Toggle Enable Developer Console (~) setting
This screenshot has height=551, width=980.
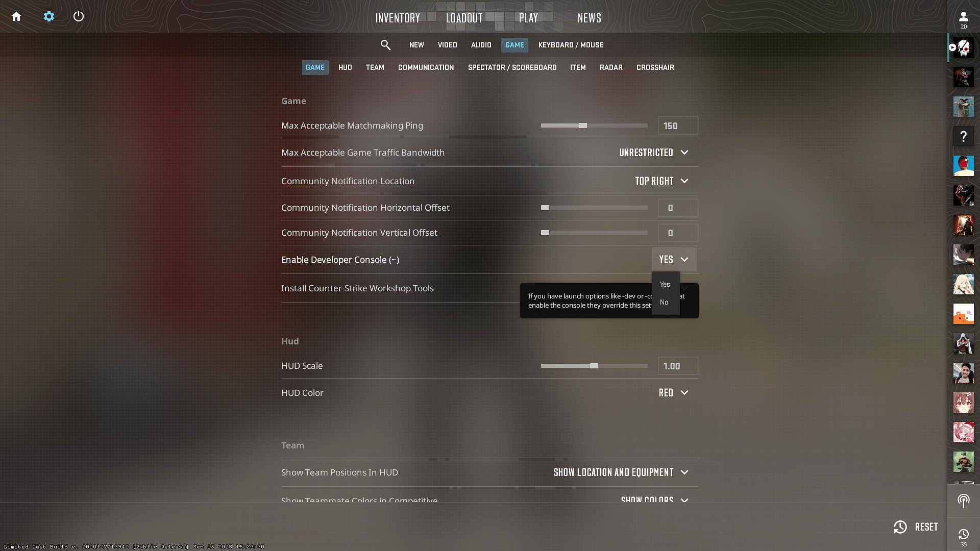pyautogui.click(x=673, y=260)
